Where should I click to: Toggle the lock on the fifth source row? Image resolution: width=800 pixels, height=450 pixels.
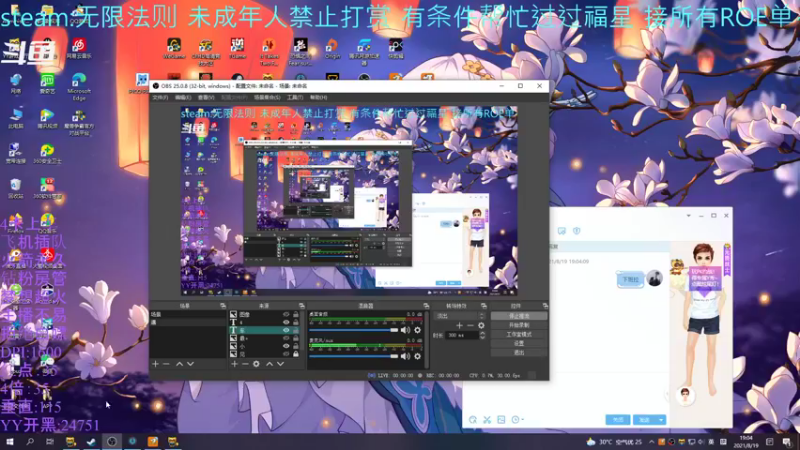296,346
